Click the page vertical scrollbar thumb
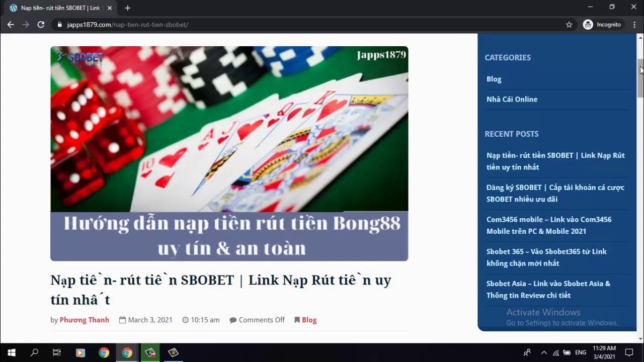The width and height of the screenshot is (644, 362). tap(640, 78)
